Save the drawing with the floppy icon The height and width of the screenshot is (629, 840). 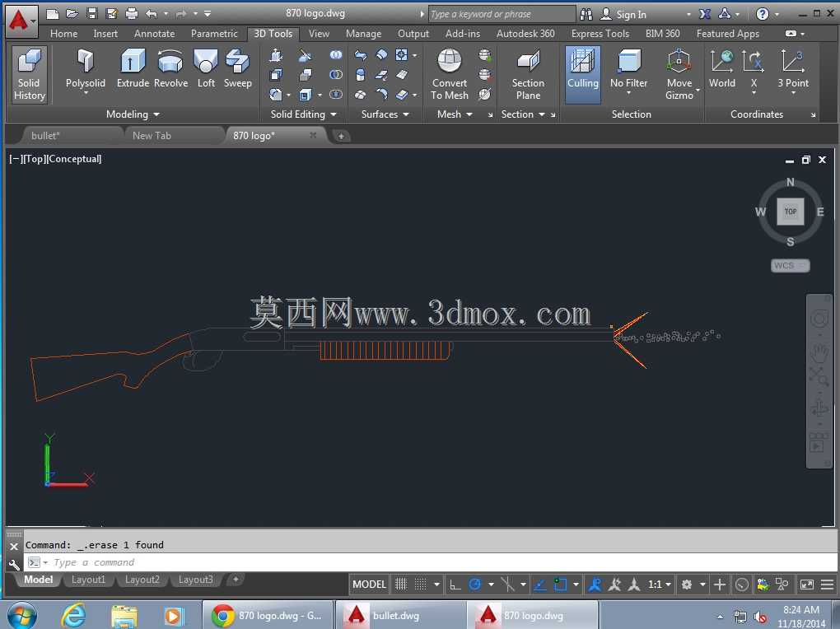pyautogui.click(x=91, y=14)
